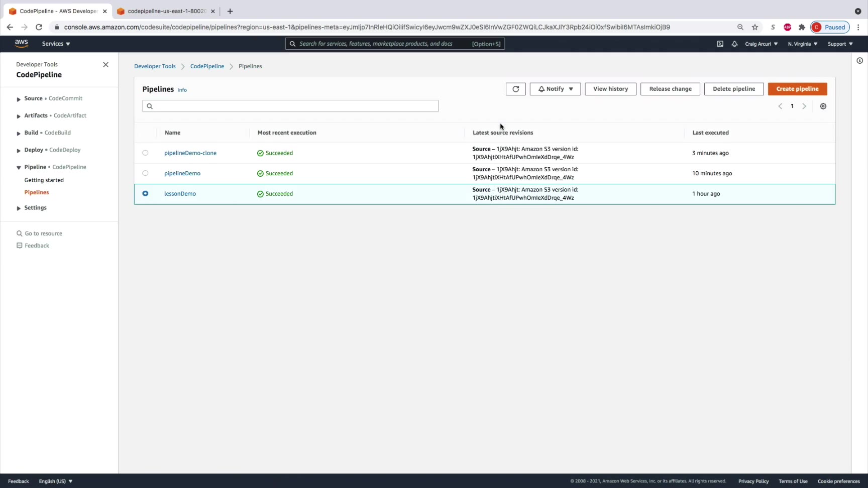This screenshot has height=488, width=868.
Task: Open the notifications bell in AWS header
Action: (x=734, y=44)
